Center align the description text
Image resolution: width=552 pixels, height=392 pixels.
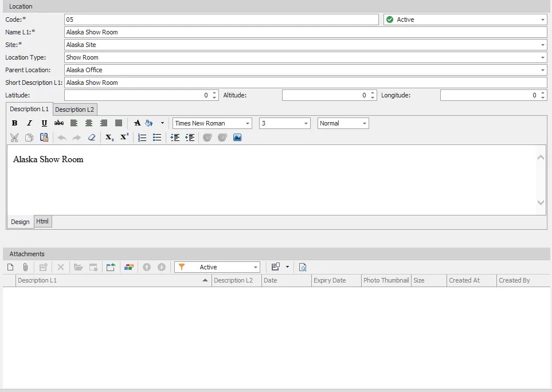coord(89,123)
